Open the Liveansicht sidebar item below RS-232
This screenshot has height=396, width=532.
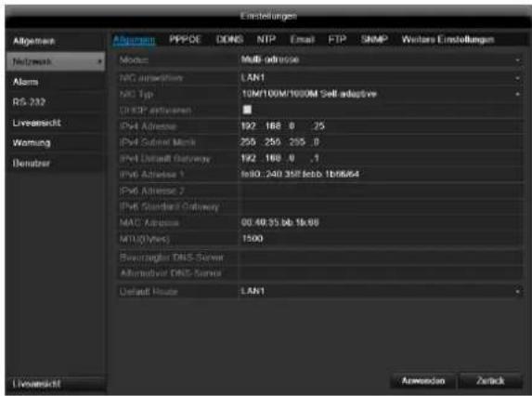(56, 123)
